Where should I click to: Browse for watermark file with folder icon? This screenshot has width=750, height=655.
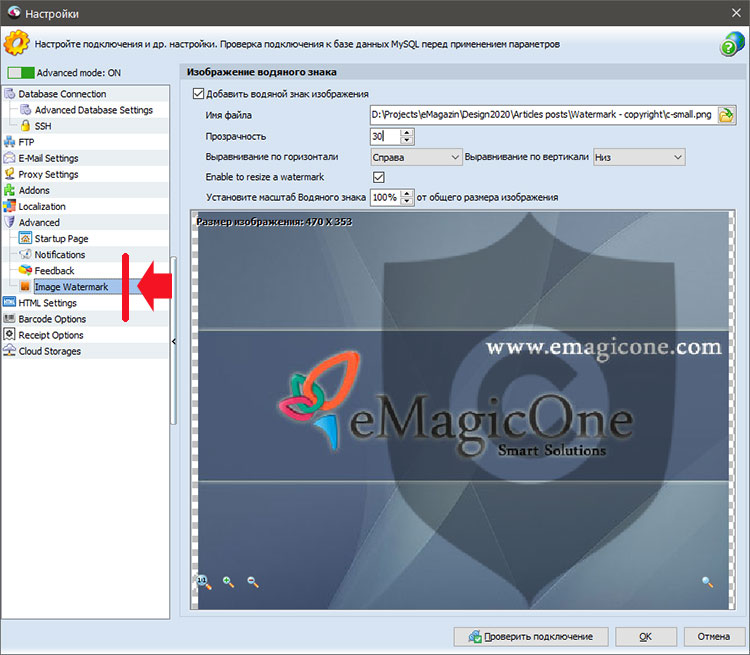727,115
